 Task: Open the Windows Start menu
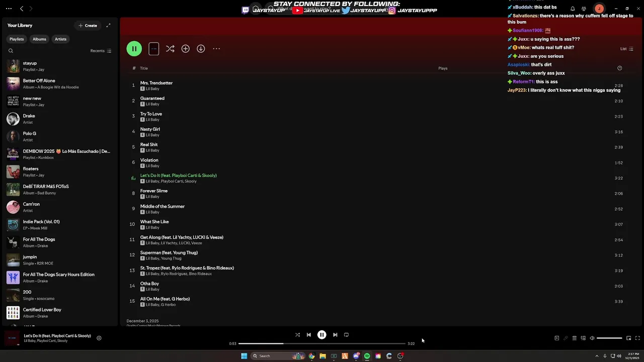244,356
